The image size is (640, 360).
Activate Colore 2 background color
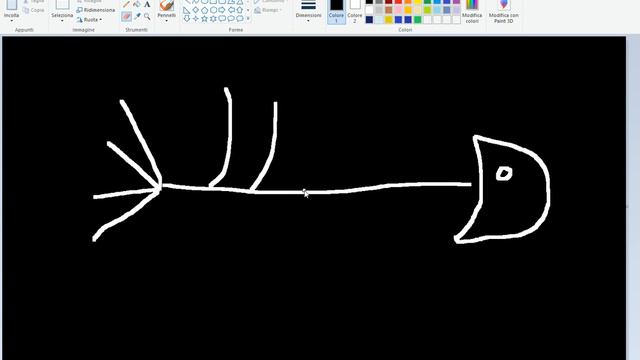pyautogui.click(x=355, y=11)
